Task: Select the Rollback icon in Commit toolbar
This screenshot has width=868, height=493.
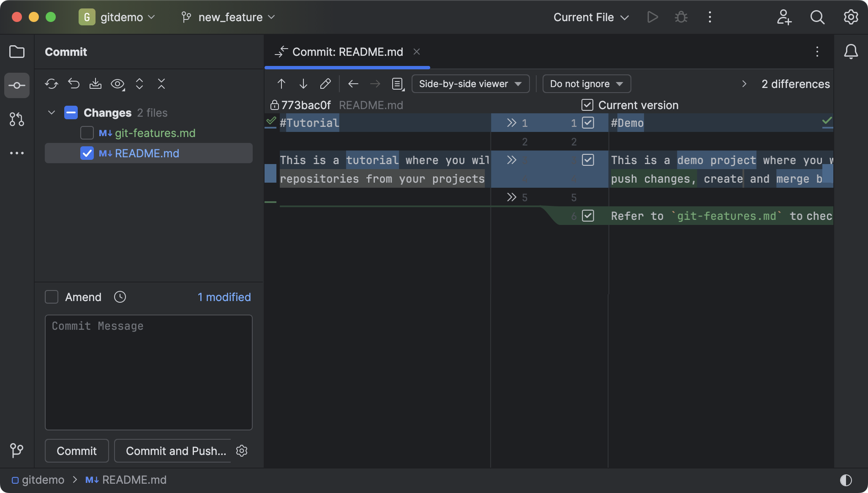Action: click(x=74, y=84)
